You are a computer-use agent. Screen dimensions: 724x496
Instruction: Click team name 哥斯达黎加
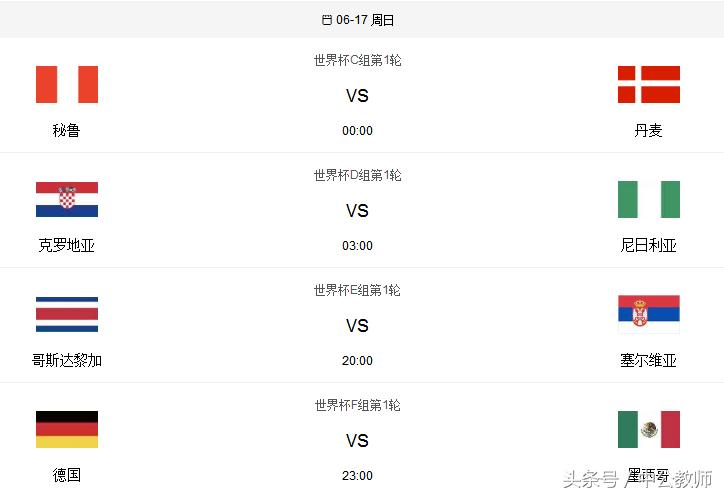(x=67, y=360)
